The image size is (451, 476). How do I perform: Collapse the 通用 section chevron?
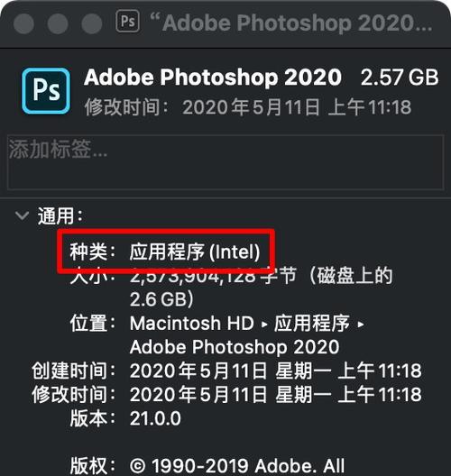coord(23,215)
